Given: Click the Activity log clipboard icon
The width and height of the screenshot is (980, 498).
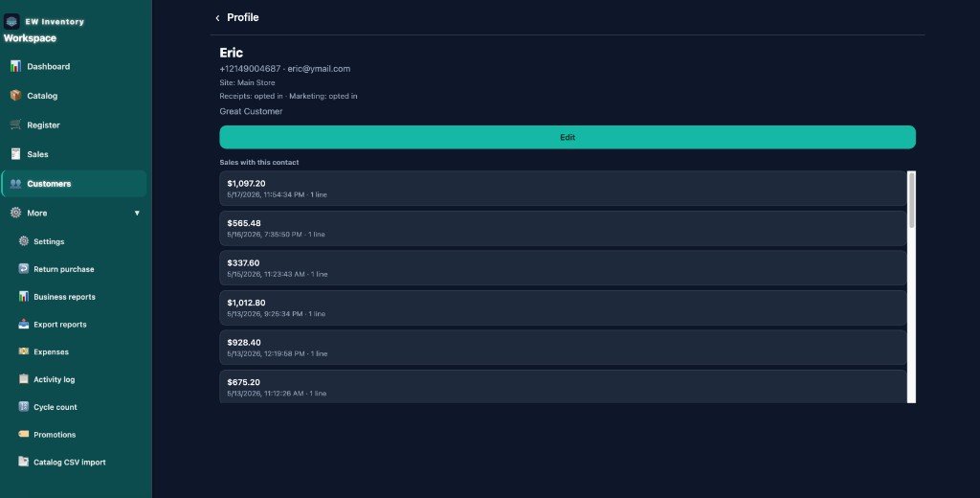Looking at the screenshot, I should tap(24, 378).
